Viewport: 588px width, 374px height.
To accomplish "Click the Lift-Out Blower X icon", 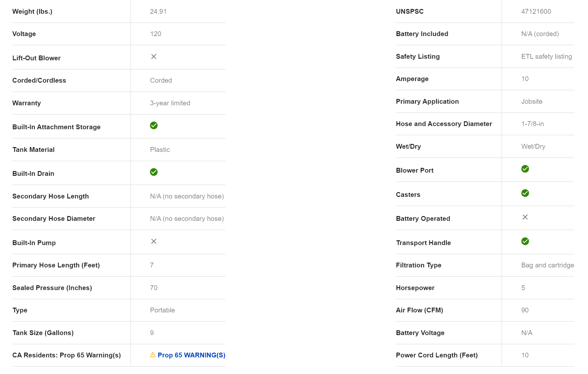I will [154, 56].
